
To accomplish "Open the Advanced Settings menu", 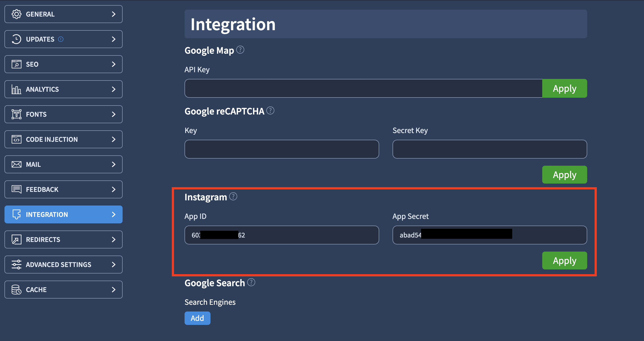I will tap(64, 264).
